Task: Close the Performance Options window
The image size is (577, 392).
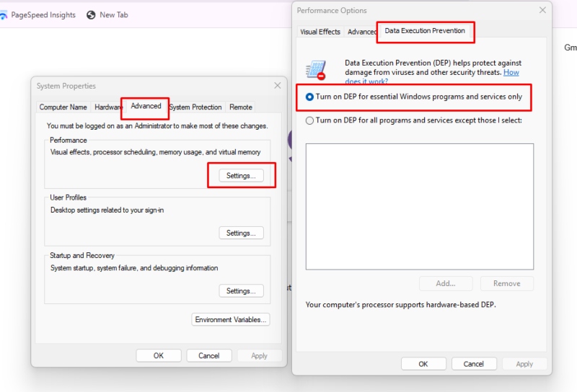Action: click(542, 10)
